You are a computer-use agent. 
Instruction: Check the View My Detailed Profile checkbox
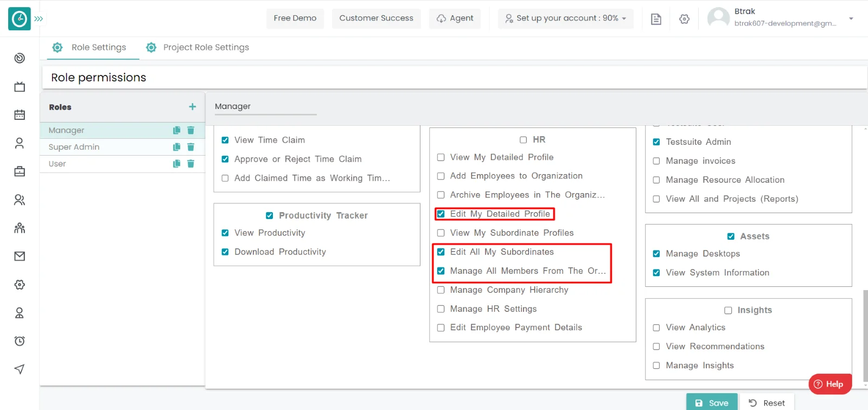[441, 157]
